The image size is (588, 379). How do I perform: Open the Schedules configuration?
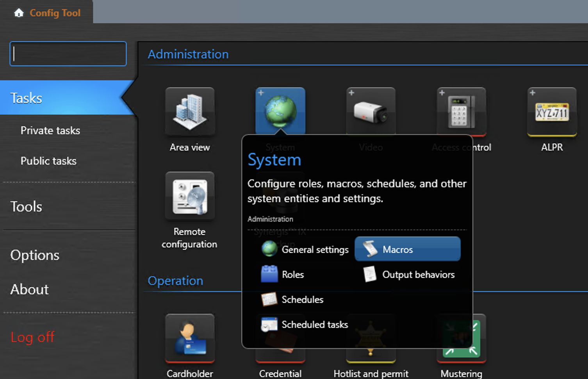click(x=303, y=299)
